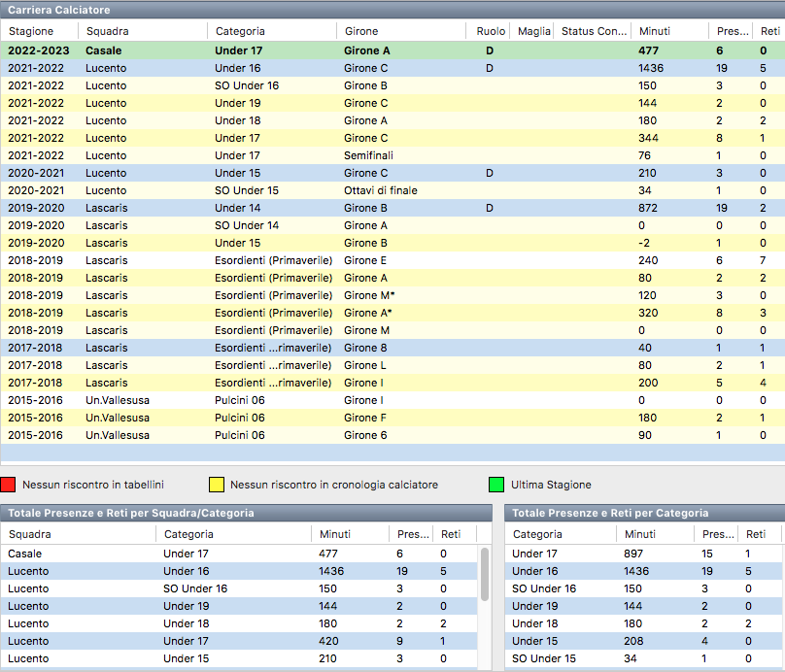Sort career table by Girone column header

[361, 31]
